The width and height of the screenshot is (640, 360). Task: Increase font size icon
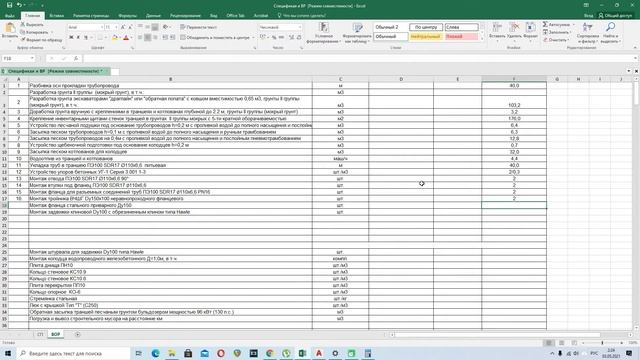(x=123, y=27)
